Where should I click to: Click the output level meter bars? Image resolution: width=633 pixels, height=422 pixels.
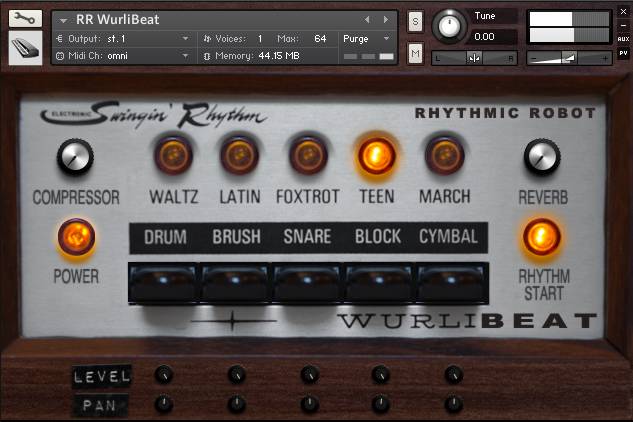569,27
